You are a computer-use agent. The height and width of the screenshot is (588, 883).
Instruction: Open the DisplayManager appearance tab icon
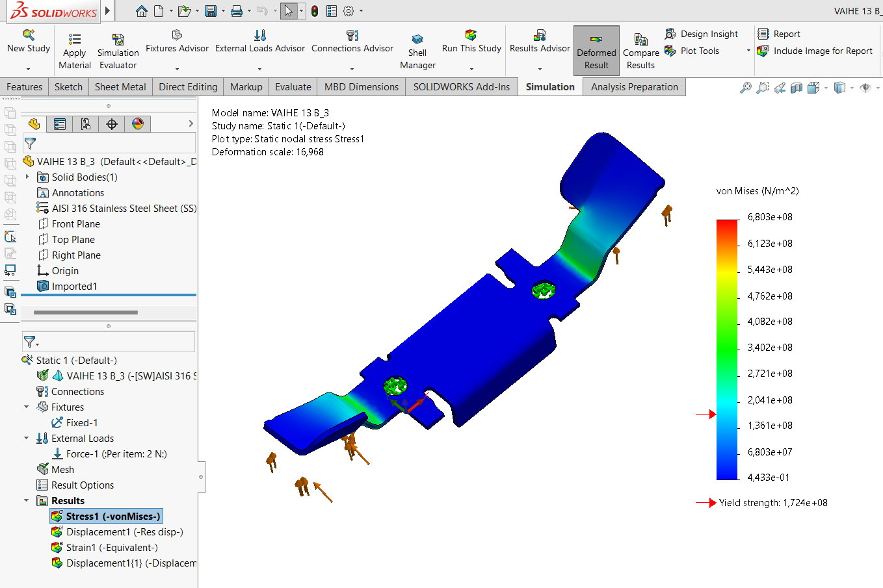[137, 124]
